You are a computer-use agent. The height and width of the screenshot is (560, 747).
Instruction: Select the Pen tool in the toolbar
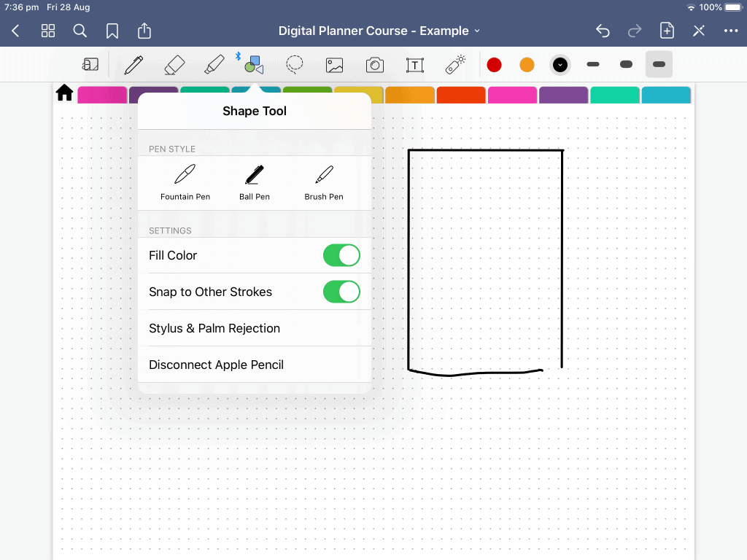pos(133,64)
